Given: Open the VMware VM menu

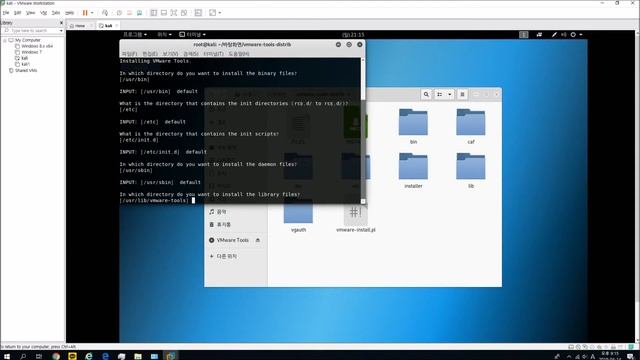Looking at the screenshot, I should 44,13.
